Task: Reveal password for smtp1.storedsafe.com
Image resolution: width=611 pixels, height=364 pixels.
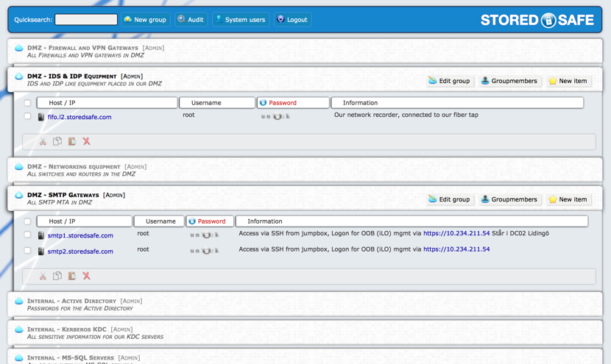Action: [205, 235]
